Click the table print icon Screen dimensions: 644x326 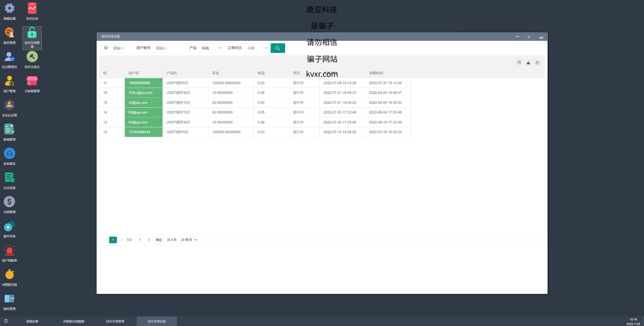(537, 63)
